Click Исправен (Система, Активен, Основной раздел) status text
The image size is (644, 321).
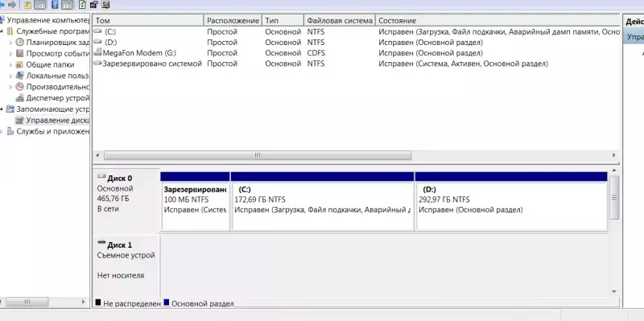pyautogui.click(x=464, y=64)
